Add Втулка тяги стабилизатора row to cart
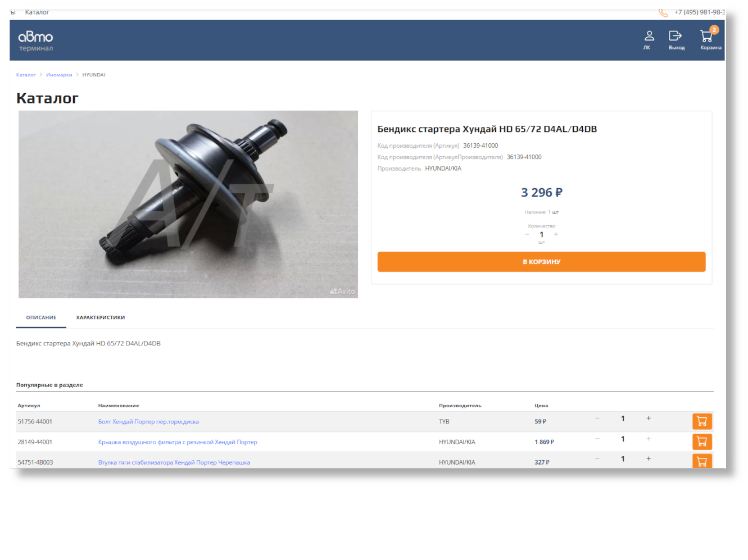This screenshot has height=560, width=748. [702, 461]
